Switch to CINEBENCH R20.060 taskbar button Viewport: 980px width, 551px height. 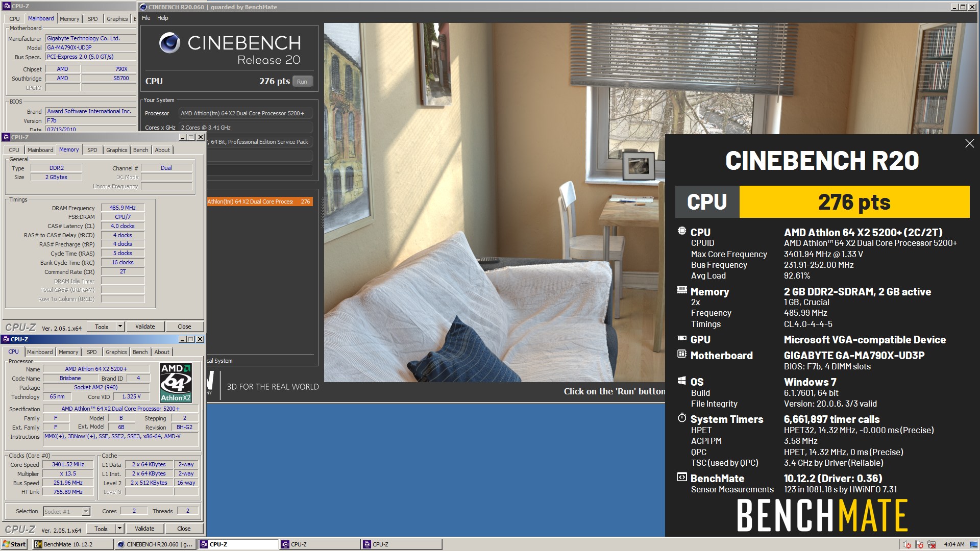point(155,544)
